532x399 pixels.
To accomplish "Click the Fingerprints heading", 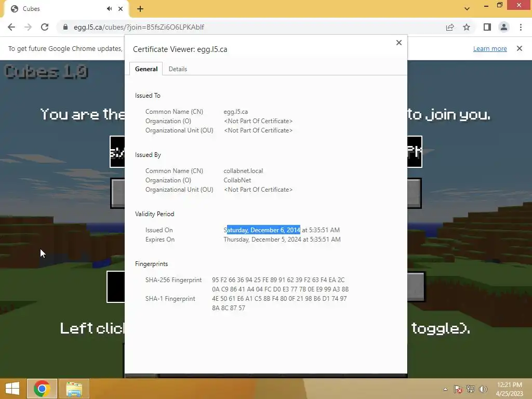I will coord(151,264).
